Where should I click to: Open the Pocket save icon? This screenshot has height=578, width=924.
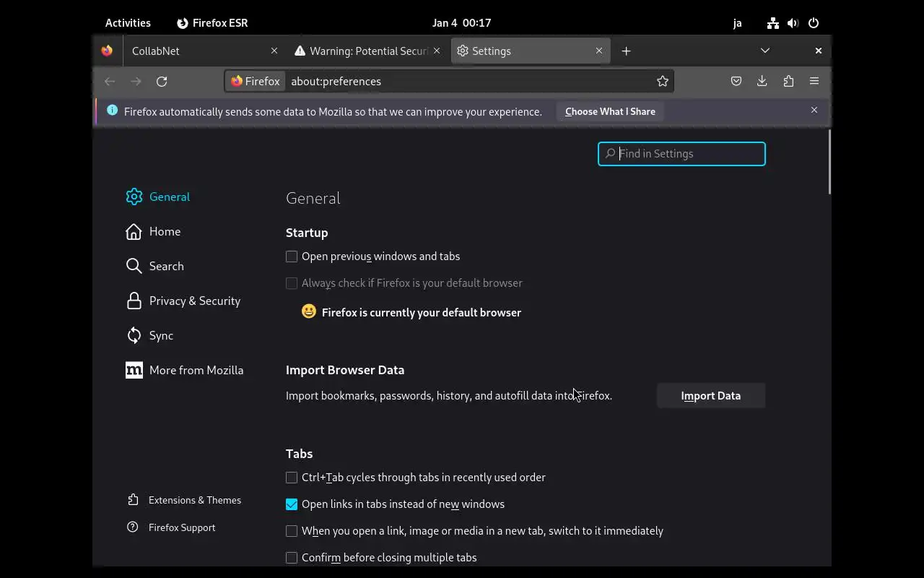(x=736, y=82)
